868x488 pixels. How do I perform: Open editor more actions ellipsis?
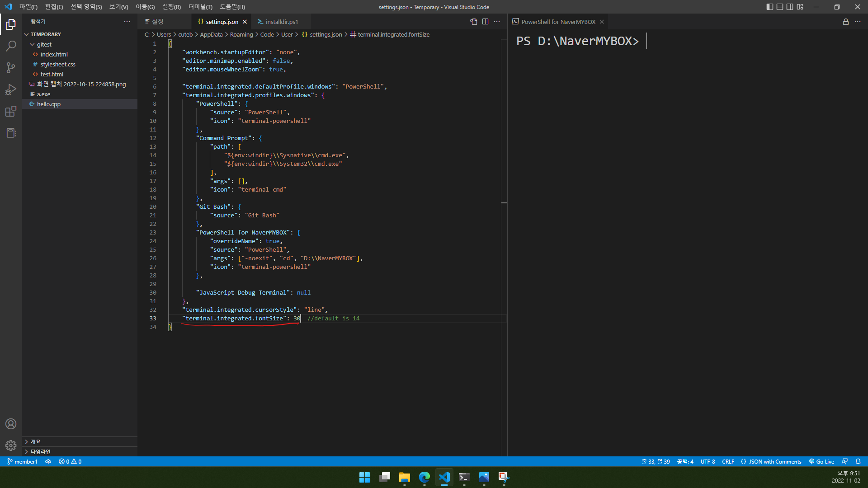click(x=497, y=22)
